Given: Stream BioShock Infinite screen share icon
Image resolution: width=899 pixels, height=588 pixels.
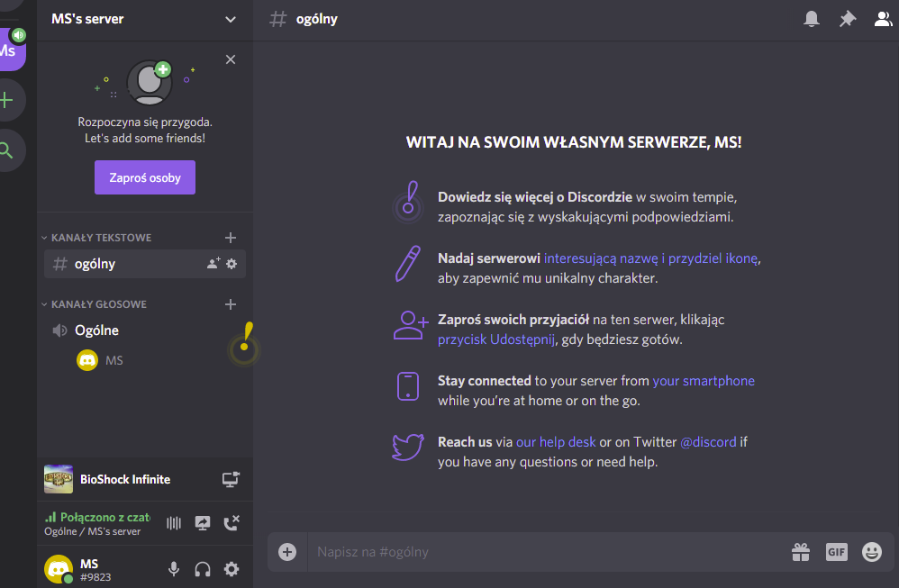Looking at the screenshot, I should click(x=231, y=479).
